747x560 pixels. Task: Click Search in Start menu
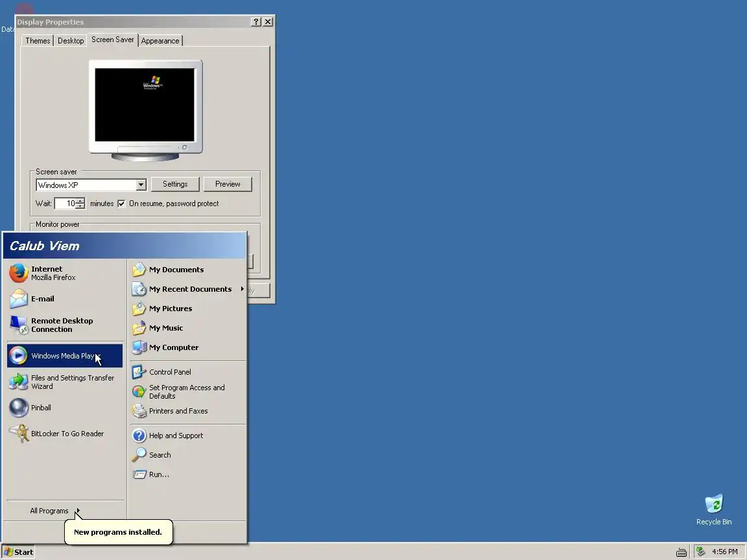click(x=187, y=455)
